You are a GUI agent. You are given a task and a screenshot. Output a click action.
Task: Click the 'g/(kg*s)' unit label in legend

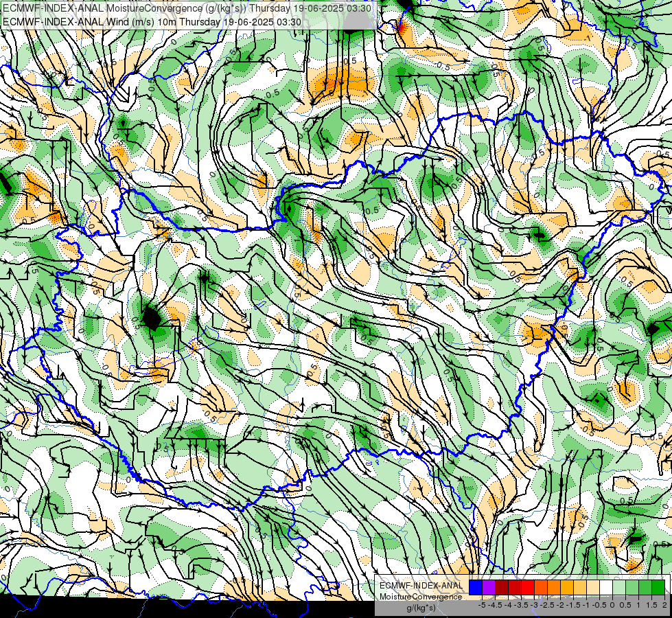421,608
